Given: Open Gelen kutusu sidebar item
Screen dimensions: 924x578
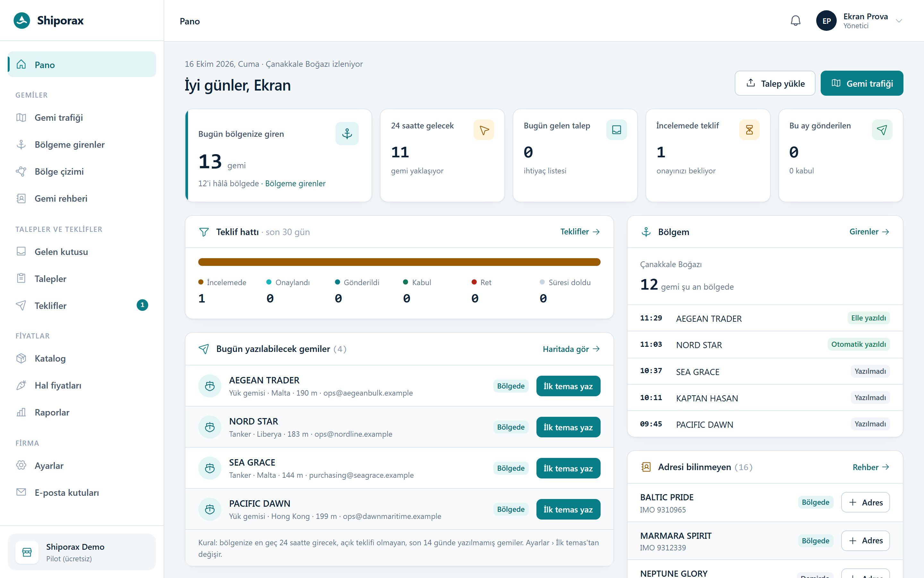Looking at the screenshot, I should [x=82, y=252].
